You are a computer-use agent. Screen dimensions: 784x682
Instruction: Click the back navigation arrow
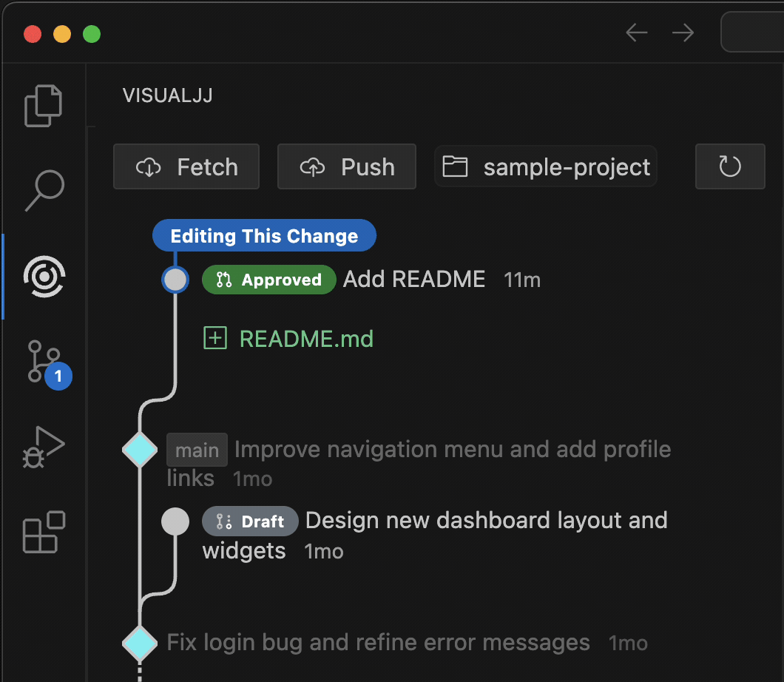click(x=635, y=33)
